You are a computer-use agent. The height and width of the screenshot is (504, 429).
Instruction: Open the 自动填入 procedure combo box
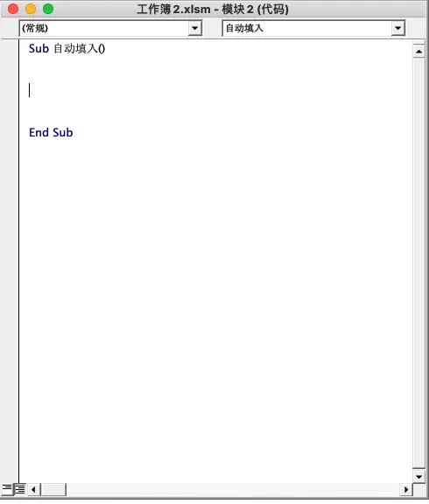tap(313, 28)
